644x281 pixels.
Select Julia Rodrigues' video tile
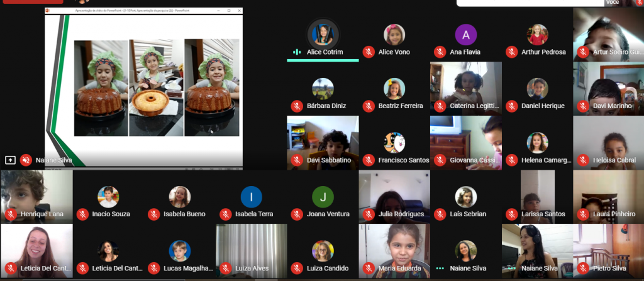click(x=394, y=197)
